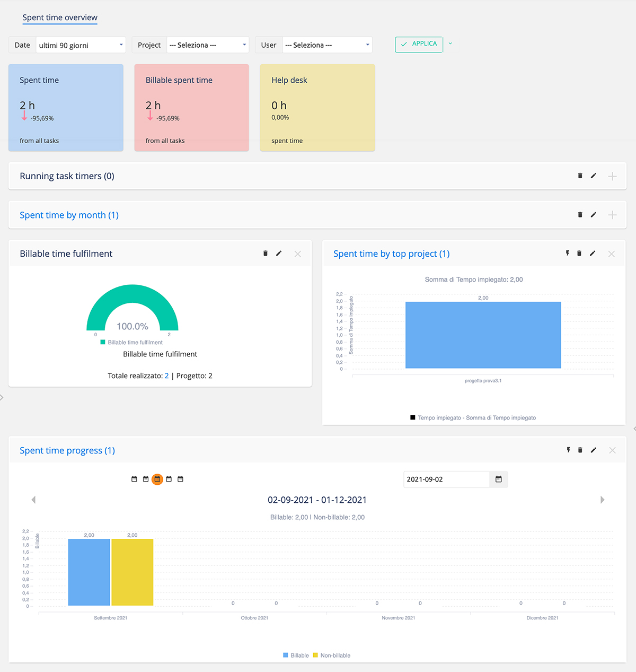
Task: Edit the Spent time by month widget
Action: [594, 215]
